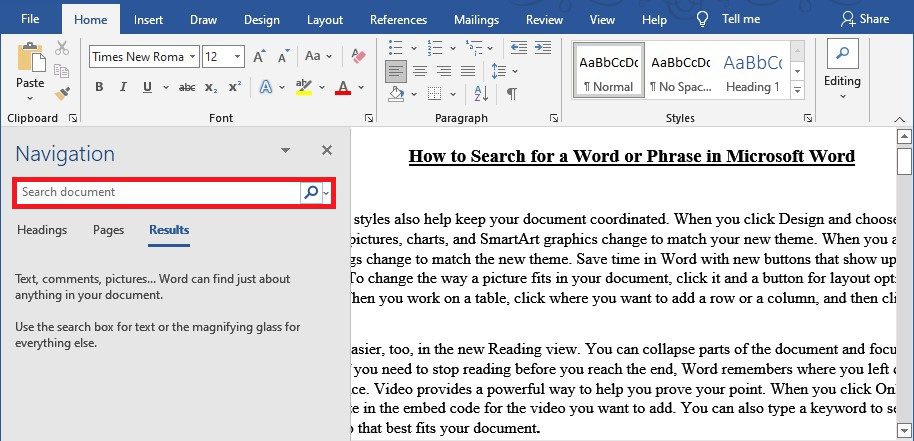914x441 pixels.
Task: Apply red font color
Action: [343, 87]
